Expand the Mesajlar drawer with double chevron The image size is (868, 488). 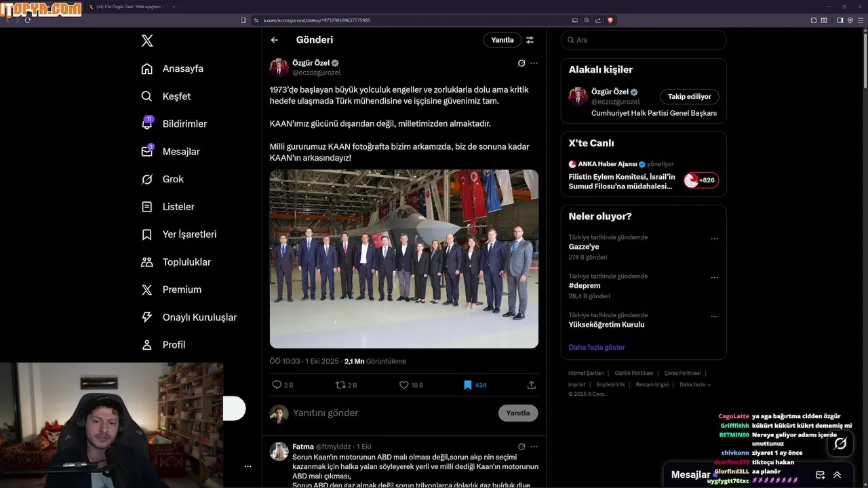837,475
